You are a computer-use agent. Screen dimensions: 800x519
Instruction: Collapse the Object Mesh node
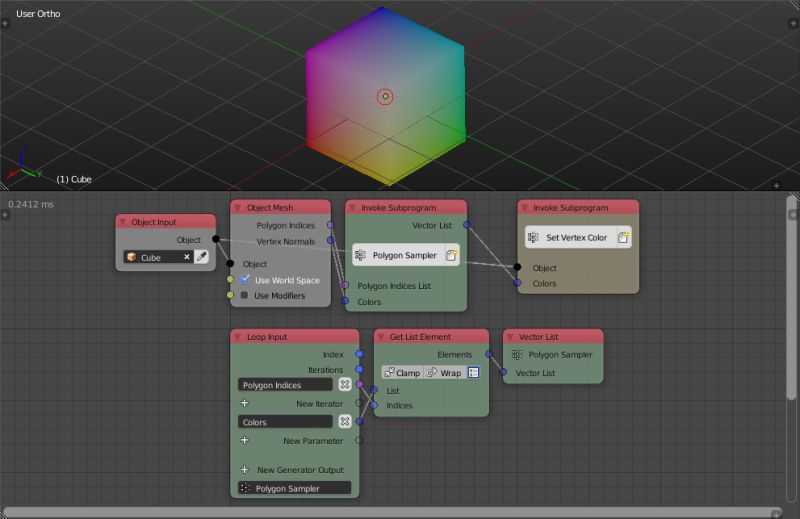[x=238, y=208]
